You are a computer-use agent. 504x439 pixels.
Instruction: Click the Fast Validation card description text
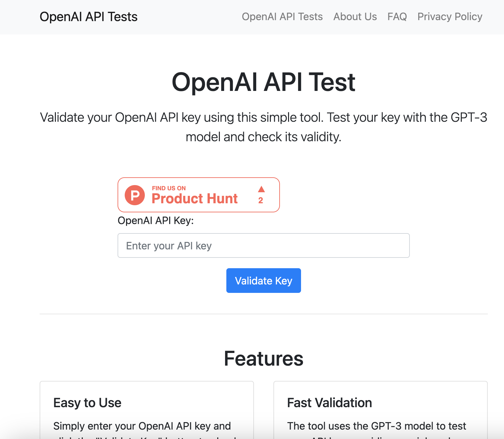point(376,426)
